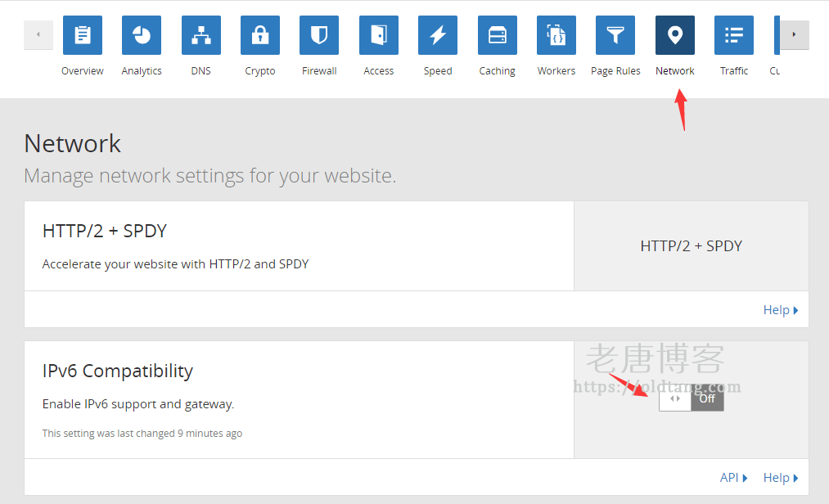This screenshot has width=829, height=504.
Task: Click the small arrows beside IPv6 toggle
Action: tap(674, 398)
